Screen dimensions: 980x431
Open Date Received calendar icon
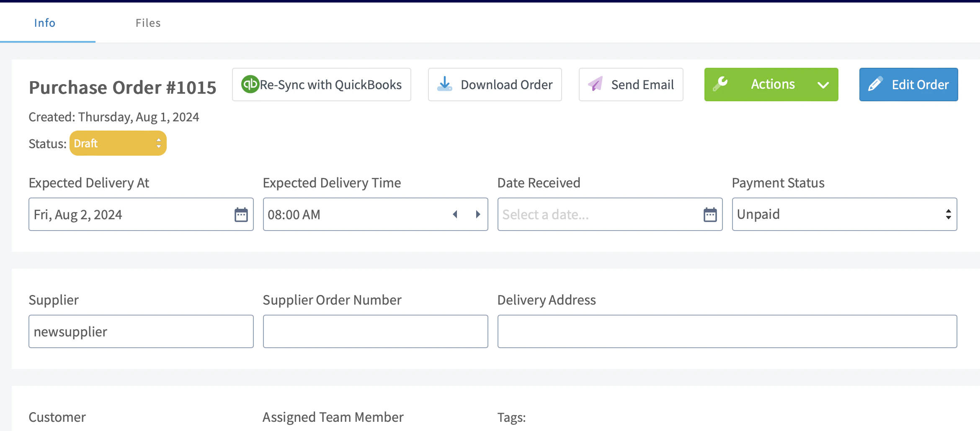point(710,215)
